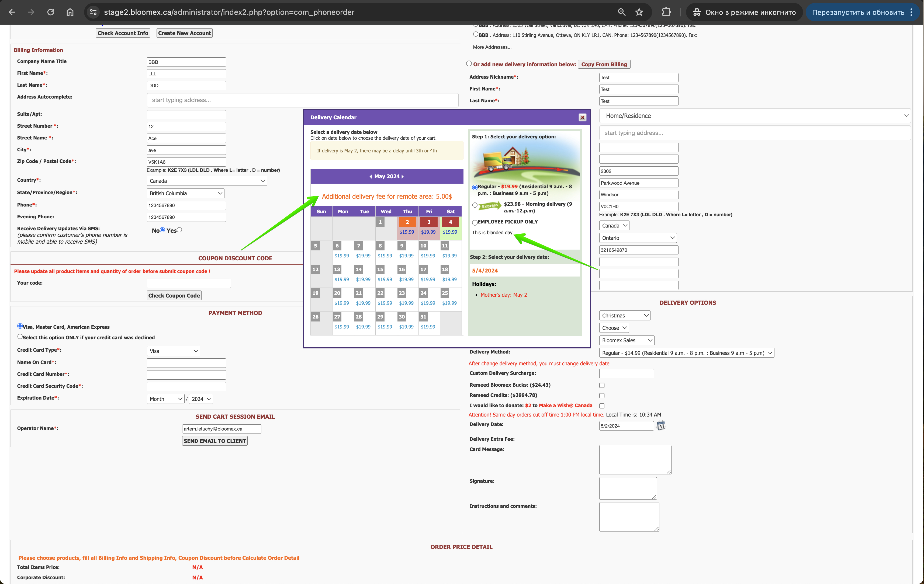Screen dimensions: 924x584
Task: Go to previous month in calendar header
Action: pyautogui.click(x=371, y=176)
